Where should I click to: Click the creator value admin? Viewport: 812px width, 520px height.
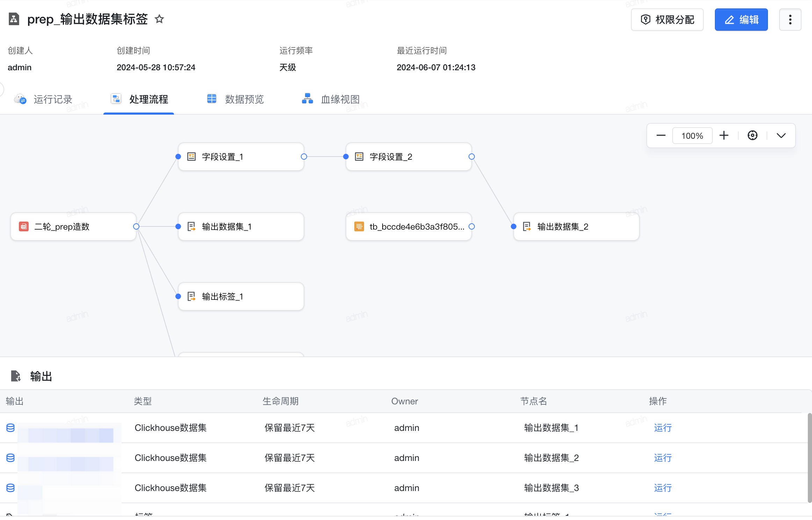[20, 67]
